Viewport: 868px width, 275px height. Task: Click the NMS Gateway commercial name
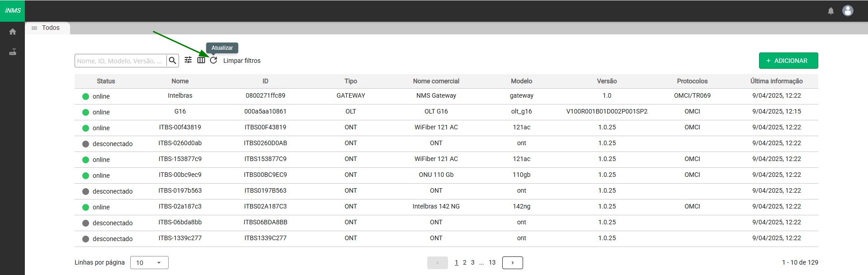click(436, 96)
